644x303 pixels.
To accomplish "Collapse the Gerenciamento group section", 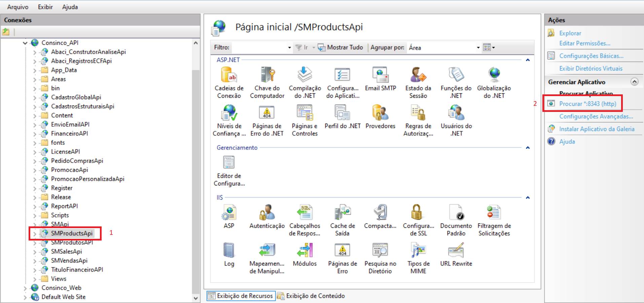I will tap(528, 147).
